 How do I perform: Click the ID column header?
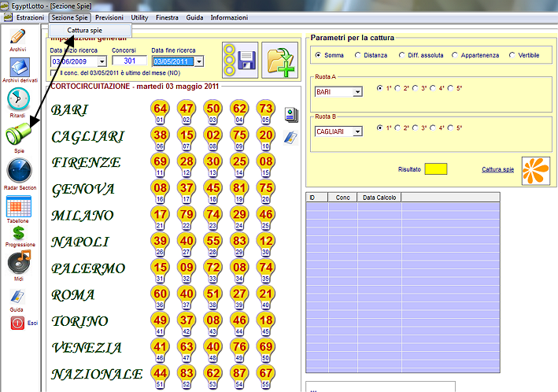click(316, 198)
